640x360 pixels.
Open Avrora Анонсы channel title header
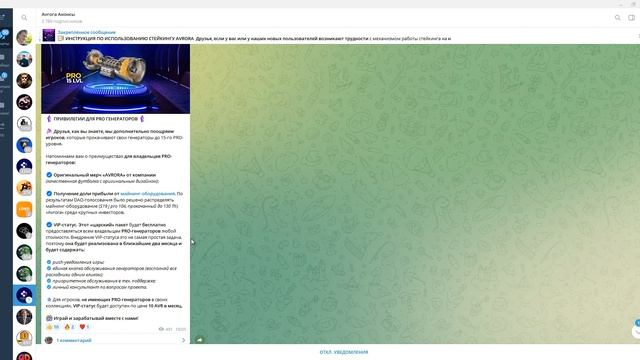(x=58, y=14)
